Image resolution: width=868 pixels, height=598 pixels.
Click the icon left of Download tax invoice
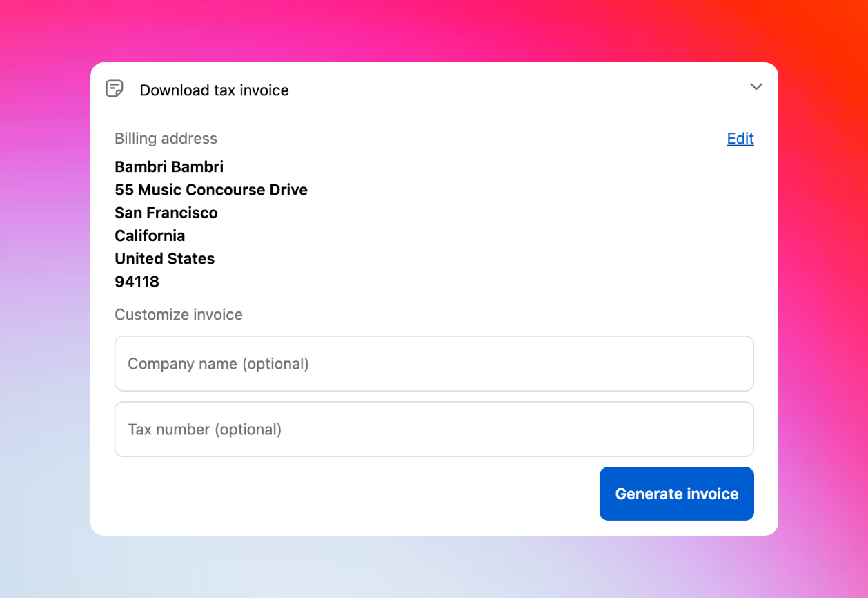114,88
